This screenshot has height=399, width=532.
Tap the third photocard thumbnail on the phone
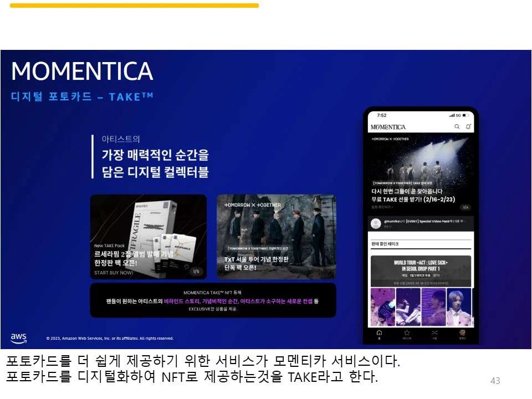tap(433, 306)
